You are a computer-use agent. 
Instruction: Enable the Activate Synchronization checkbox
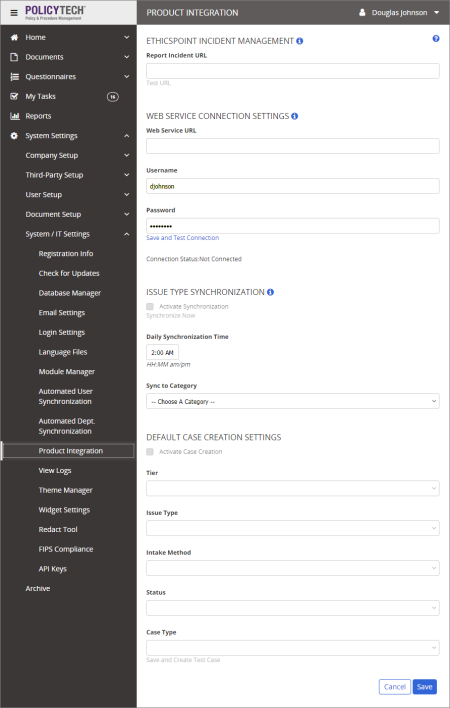pyautogui.click(x=150, y=307)
